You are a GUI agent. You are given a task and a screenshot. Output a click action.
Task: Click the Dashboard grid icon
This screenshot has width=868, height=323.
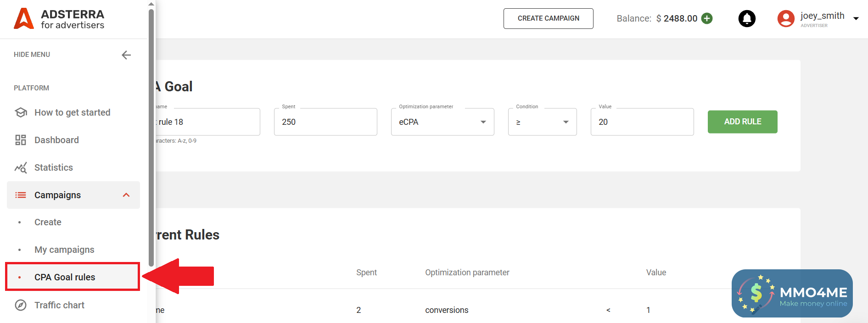21,140
